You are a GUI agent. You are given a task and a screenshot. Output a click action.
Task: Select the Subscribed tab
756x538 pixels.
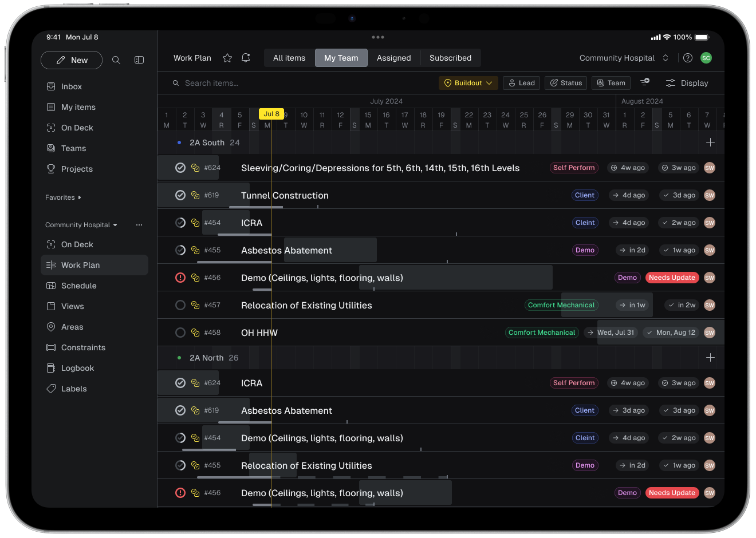pos(450,58)
